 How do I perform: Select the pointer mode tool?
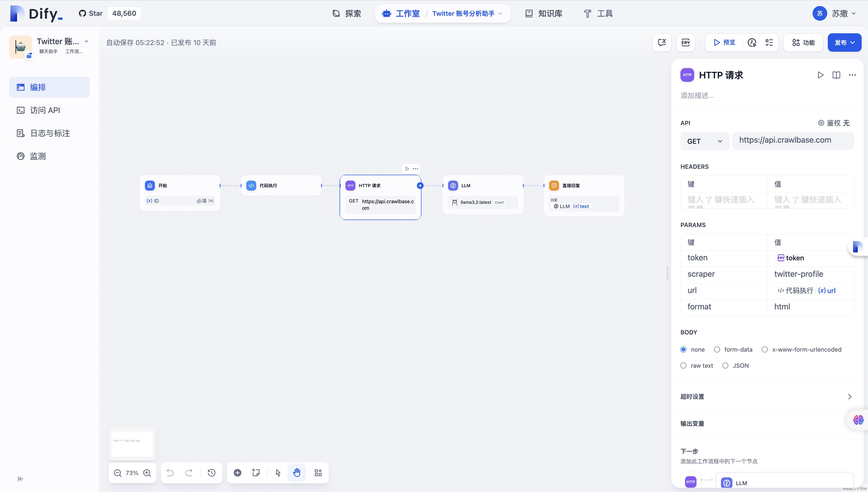click(x=278, y=473)
